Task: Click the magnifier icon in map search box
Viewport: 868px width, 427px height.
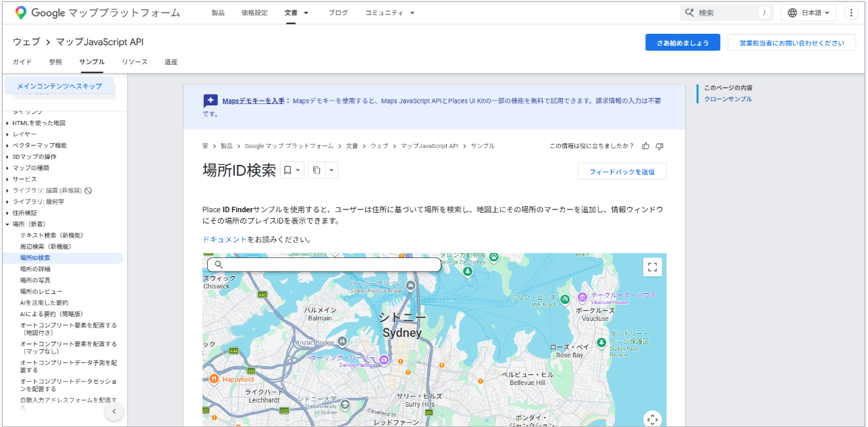Action: (218, 265)
